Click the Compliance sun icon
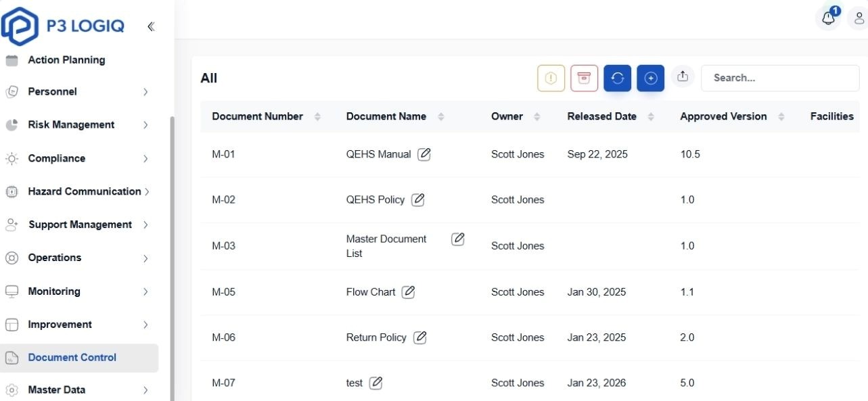The image size is (868, 401). pyautogui.click(x=12, y=158)
